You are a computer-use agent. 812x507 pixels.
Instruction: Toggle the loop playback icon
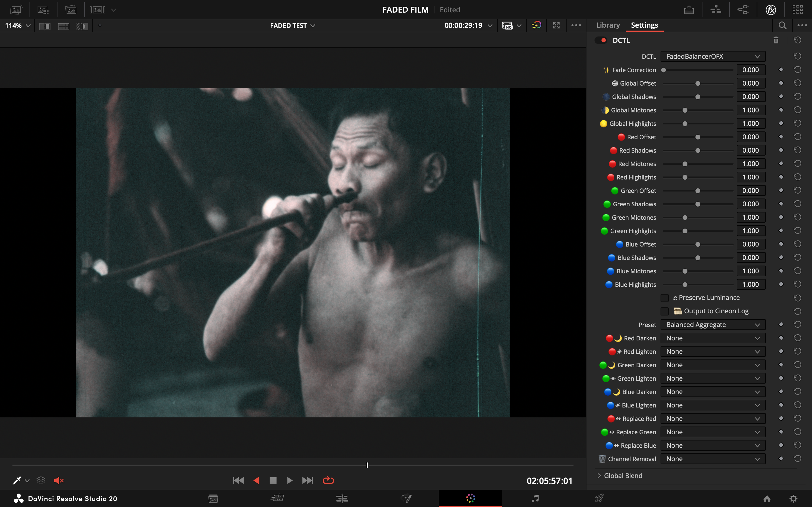pyautogui.click(x=328, y=480)
